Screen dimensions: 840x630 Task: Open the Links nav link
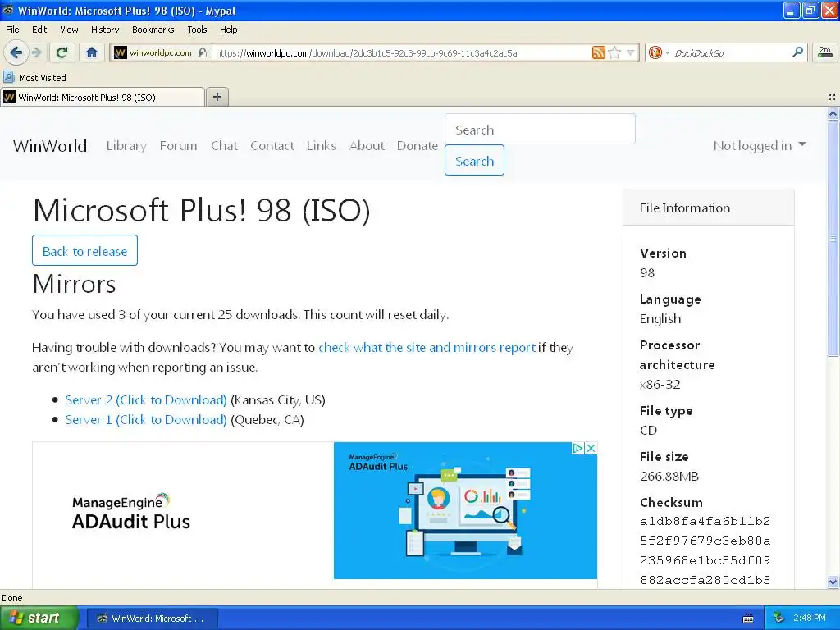pos(322,146)
